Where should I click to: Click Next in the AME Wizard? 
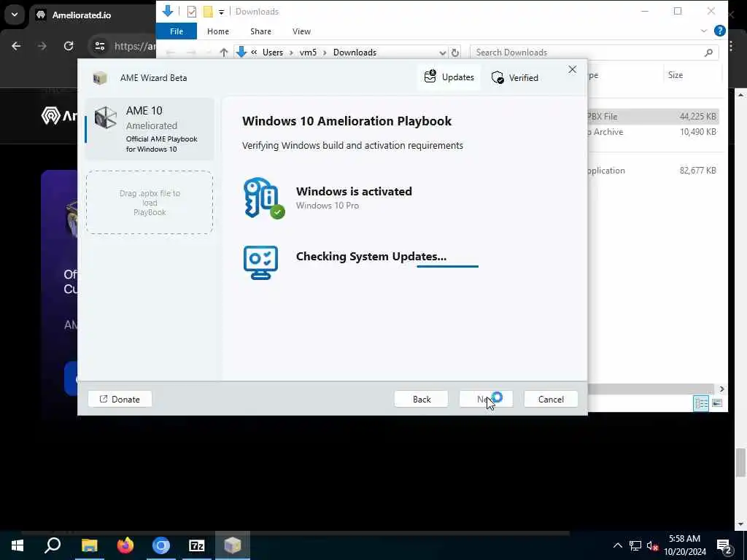tap(486, 399)
